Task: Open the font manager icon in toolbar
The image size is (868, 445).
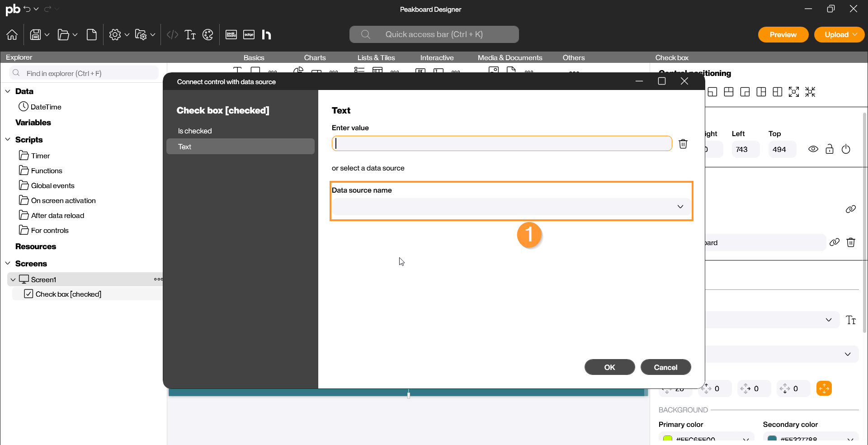Action: point(190,35)
